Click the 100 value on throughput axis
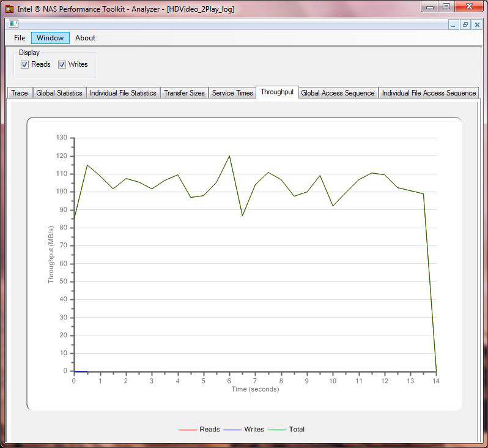 point(62,192)
